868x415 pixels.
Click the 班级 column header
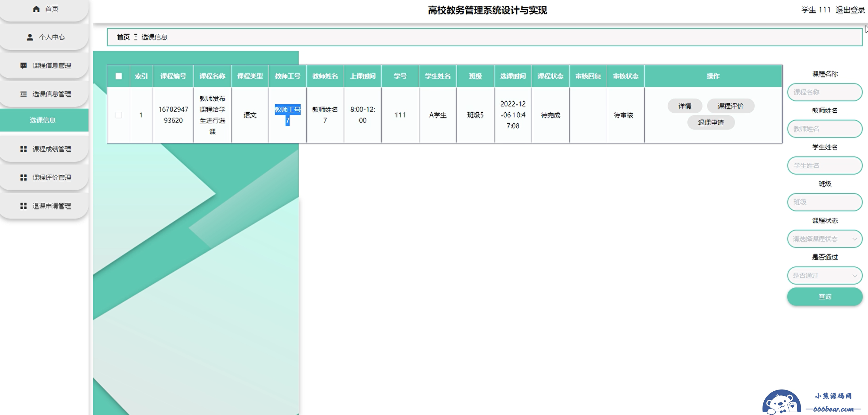(x=475, y=76)
